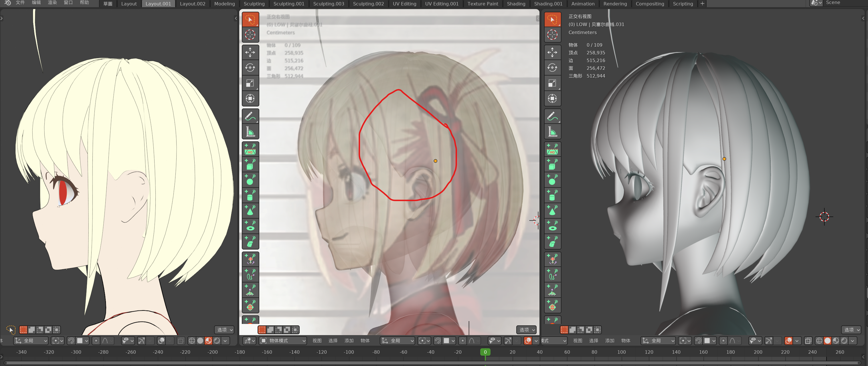The height and width of the screenshot is (366, 868).
Task: Choose the Annotate pencil tool in middle viewport
Action: coord(250,116)
